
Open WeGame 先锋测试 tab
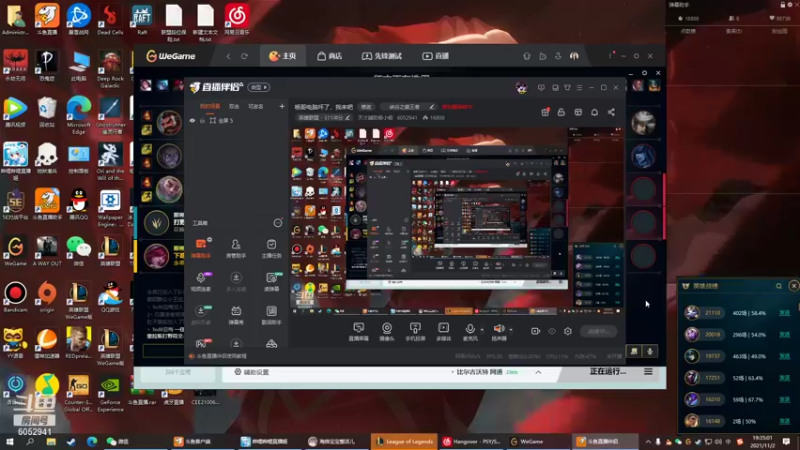[382, 56]
